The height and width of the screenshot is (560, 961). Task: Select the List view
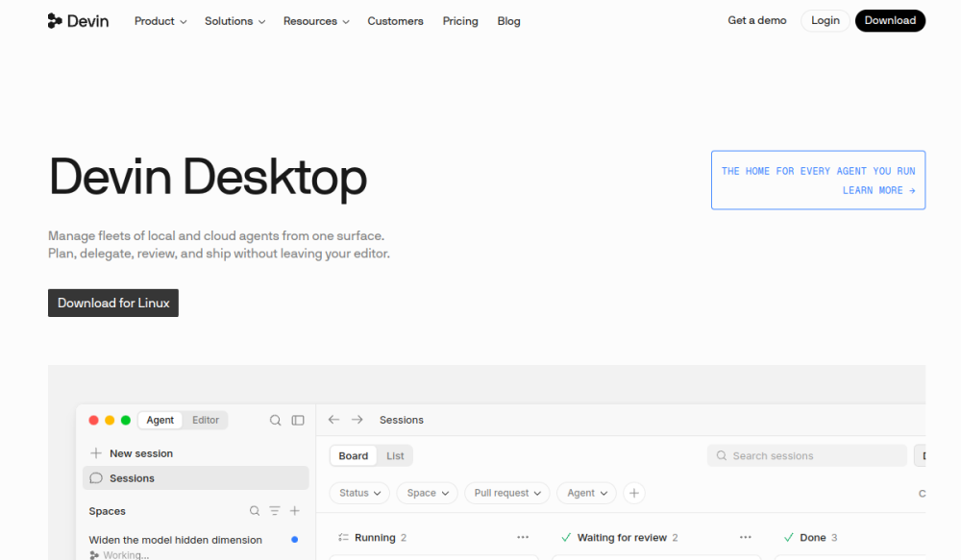tap(395, 456)
